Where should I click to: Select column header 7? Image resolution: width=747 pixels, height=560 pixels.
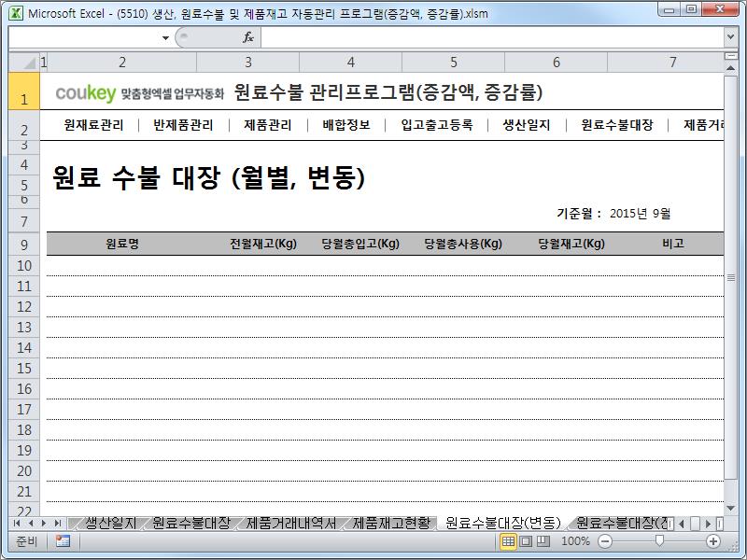click(666, 63)
